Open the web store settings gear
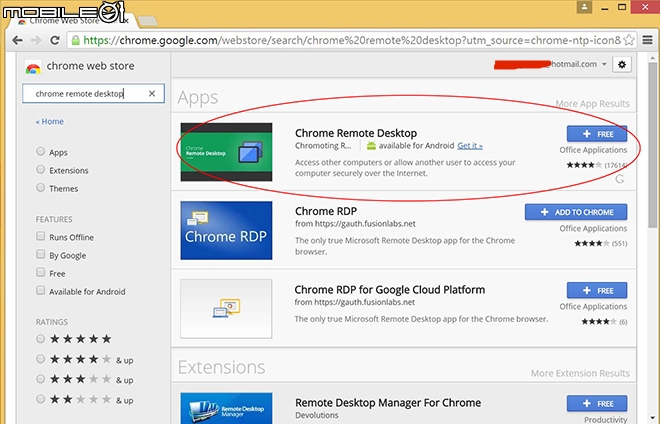Screen dimensions: 660x424 tap(622, 64)
